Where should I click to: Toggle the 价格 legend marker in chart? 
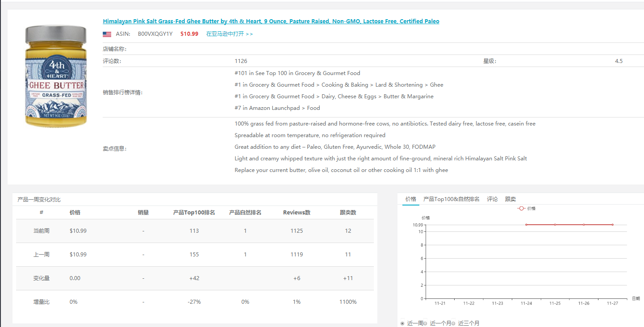click(521, 209)
